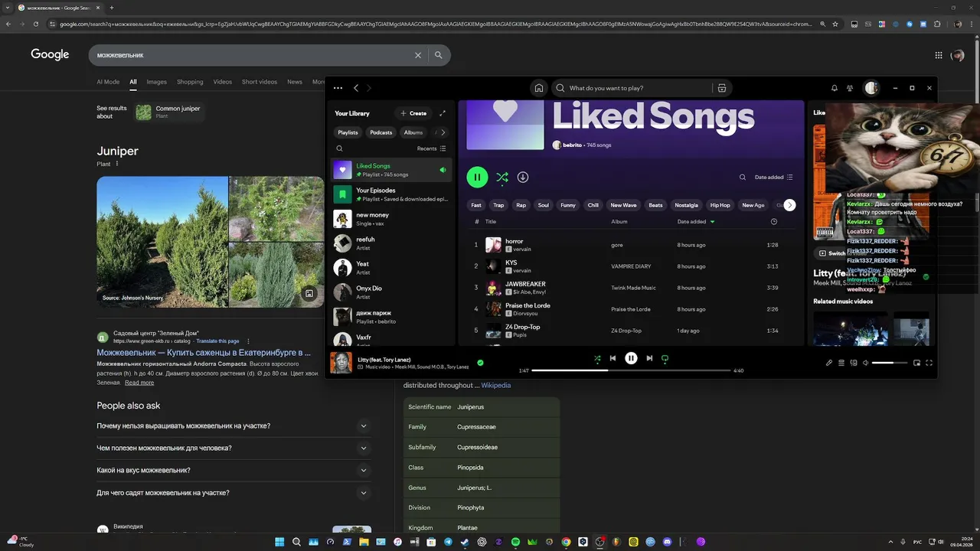Filter Liked Songs by Trap chip
This screenshot has height=551, width=980.
[499, 205]
